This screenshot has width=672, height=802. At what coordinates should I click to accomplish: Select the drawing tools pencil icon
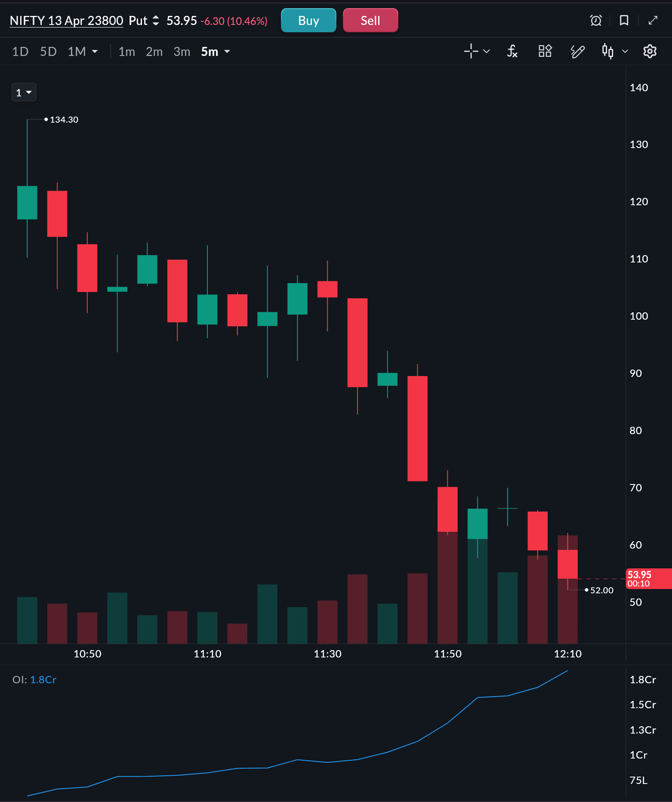click(577, 52)
